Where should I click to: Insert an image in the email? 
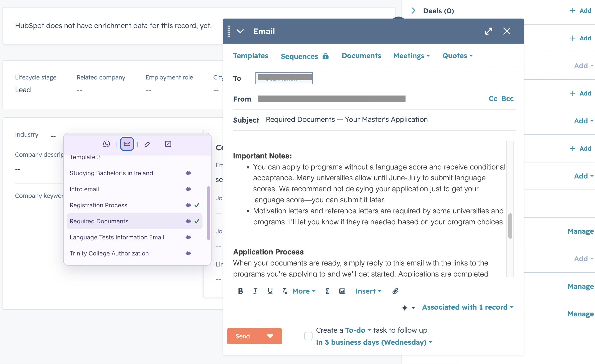point(342,291)
